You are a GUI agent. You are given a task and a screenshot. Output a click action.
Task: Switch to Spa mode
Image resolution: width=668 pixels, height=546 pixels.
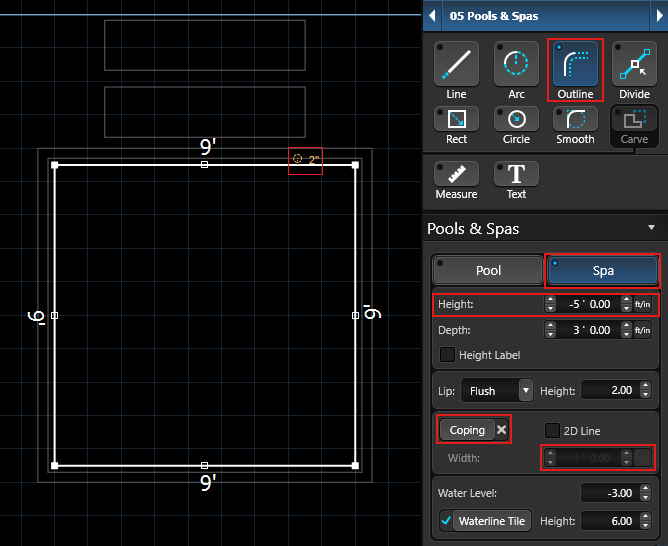tap(602, 270)
